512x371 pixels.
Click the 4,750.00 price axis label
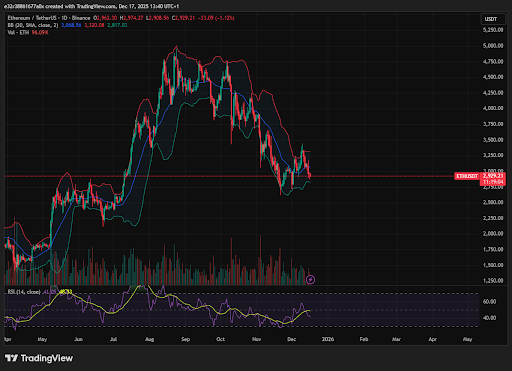coord(493,62)
